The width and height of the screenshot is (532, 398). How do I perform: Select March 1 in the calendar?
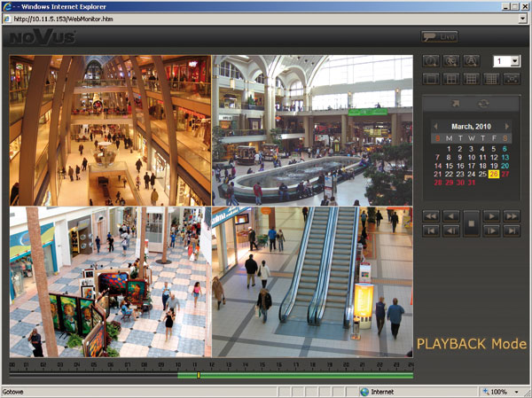point(449,149)
